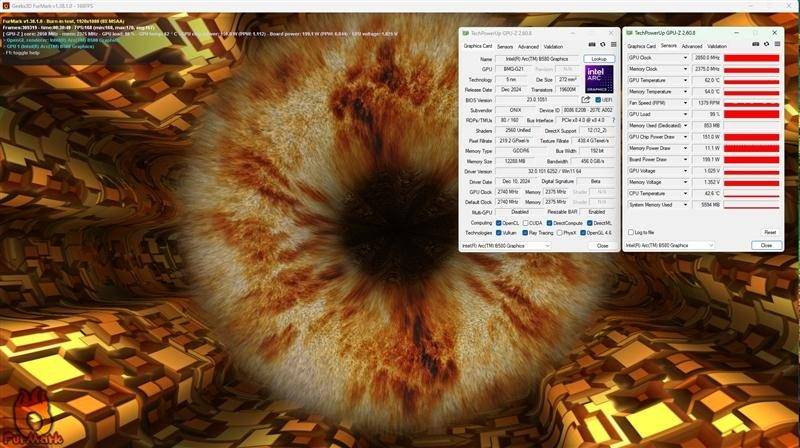This screenshot has width=800, height=448.
Task: Toggle the UEFI checkbox
Action: pyautogui.click(x=598, y=99)
